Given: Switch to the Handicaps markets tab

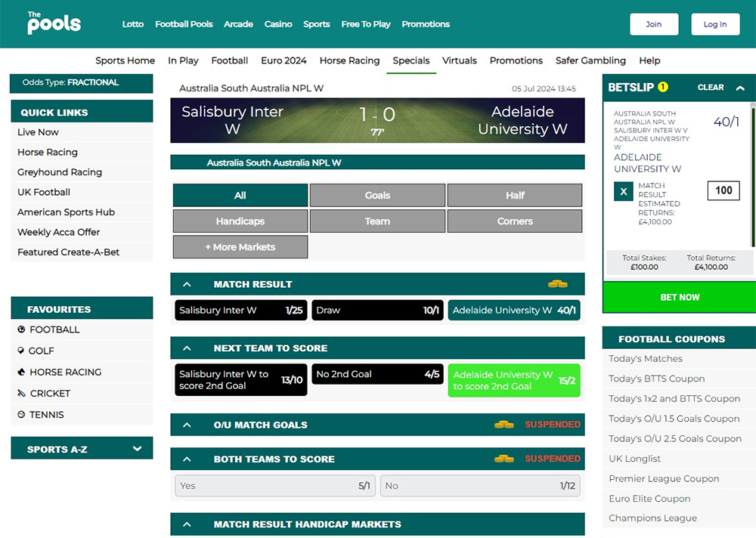Looking at the screenshot, I should click(240, 221).
